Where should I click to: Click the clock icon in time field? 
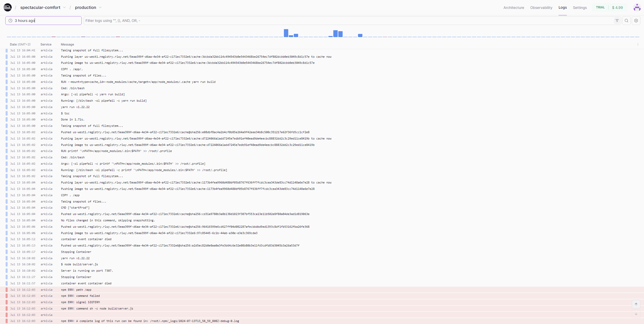pyautogui.click(x=10, y=21)
